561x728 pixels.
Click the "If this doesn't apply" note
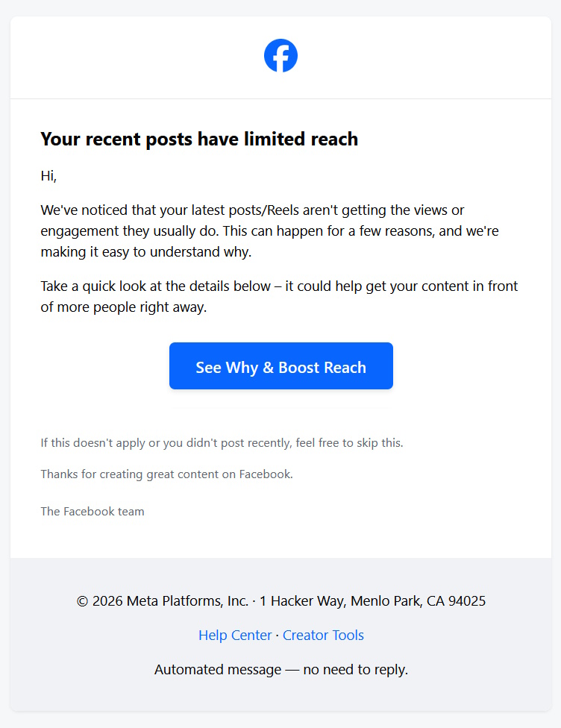point(222,442)
